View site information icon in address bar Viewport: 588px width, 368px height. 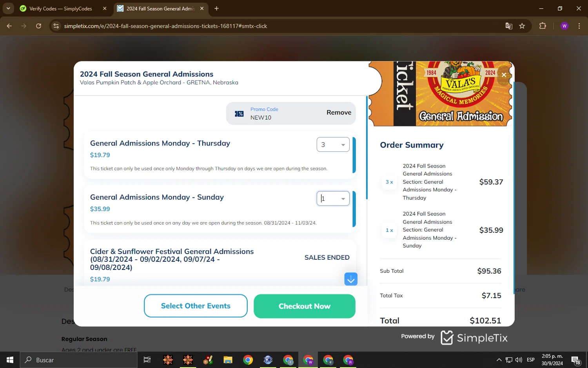56,26
